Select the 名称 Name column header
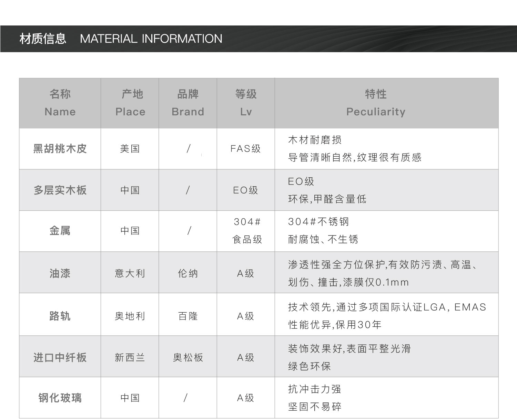517x420 pixels. pos(60,103)
